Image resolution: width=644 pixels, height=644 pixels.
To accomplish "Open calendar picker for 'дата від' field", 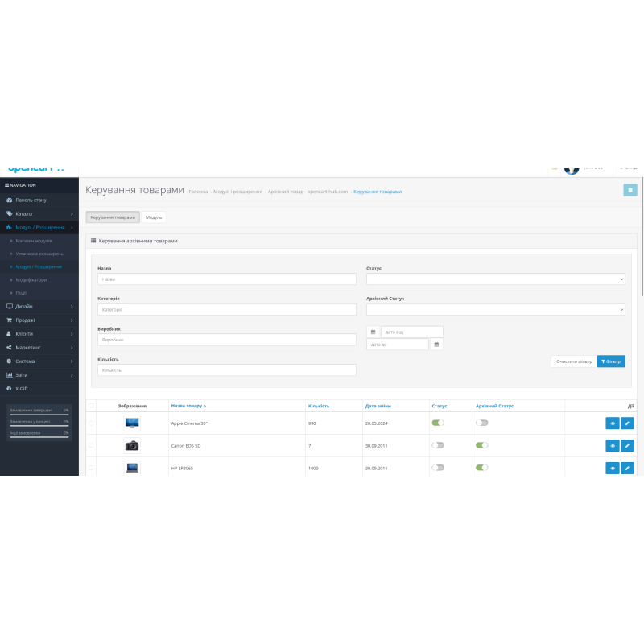I will click(x=373, y=332).
